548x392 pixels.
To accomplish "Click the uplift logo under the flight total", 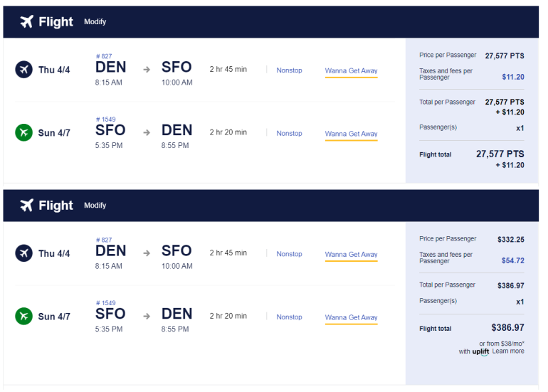I will [x=480, y=351].
